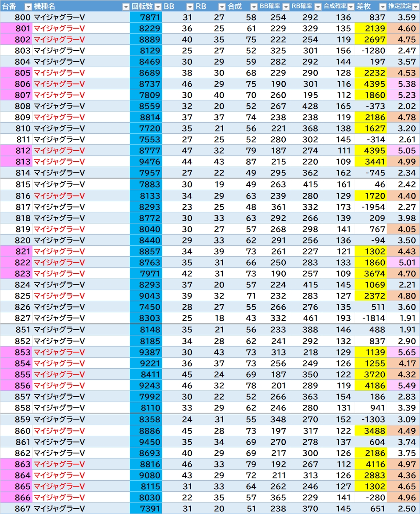Click the 回転数 cell showing 9476

(146, 162)
